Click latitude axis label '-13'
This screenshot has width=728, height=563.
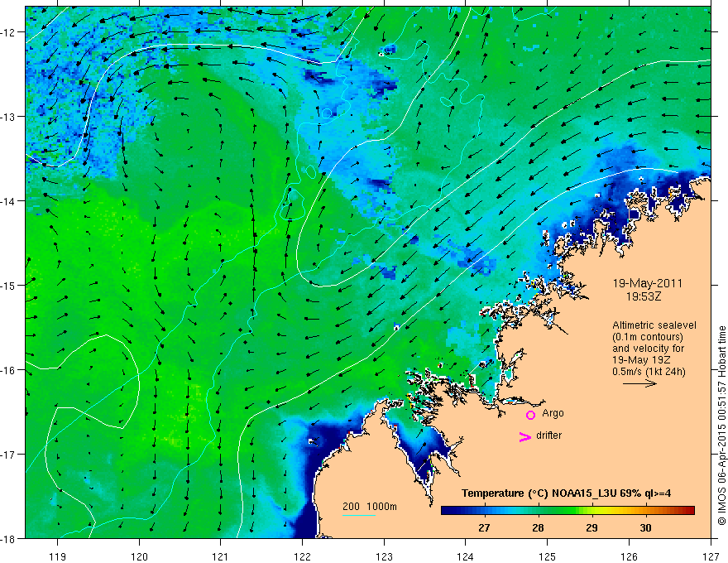coord(9,117)
